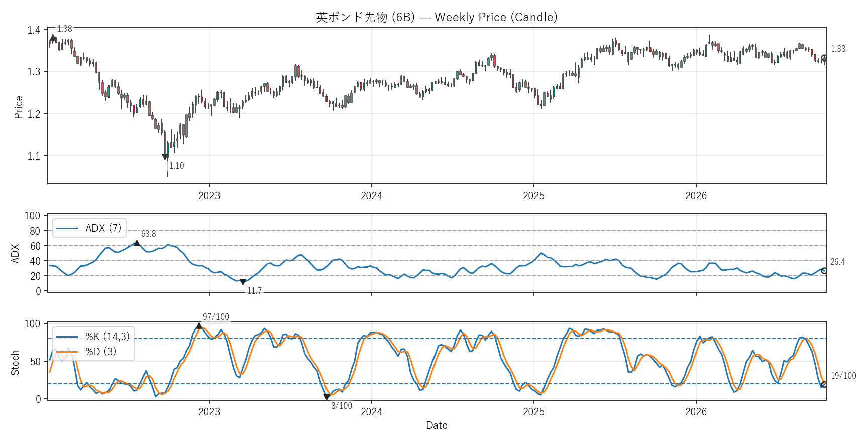Click the ADX low triangle marker at 11.7

243,282
